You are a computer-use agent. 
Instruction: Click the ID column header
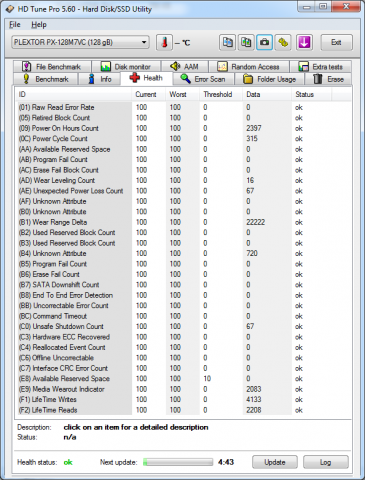(74, 94)
